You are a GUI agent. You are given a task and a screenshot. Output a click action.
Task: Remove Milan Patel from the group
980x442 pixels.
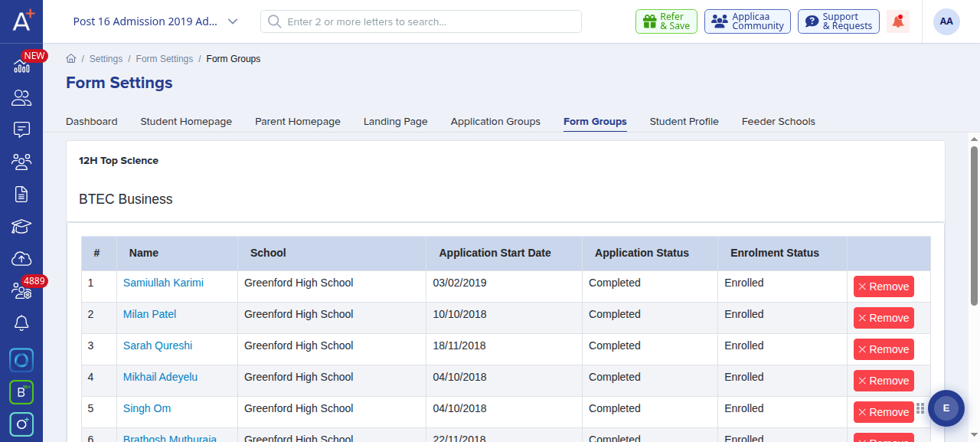pos(884,318)
